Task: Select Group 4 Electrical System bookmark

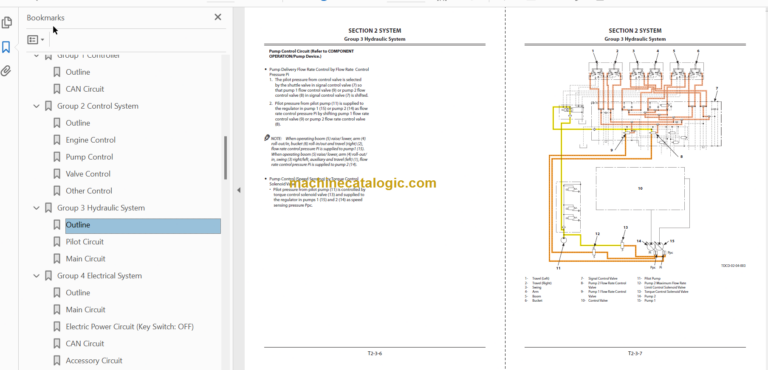Action: (99, 276)
